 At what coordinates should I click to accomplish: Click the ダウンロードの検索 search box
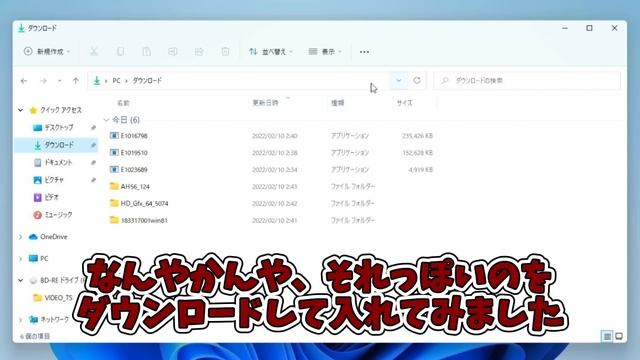coord(527,81)
